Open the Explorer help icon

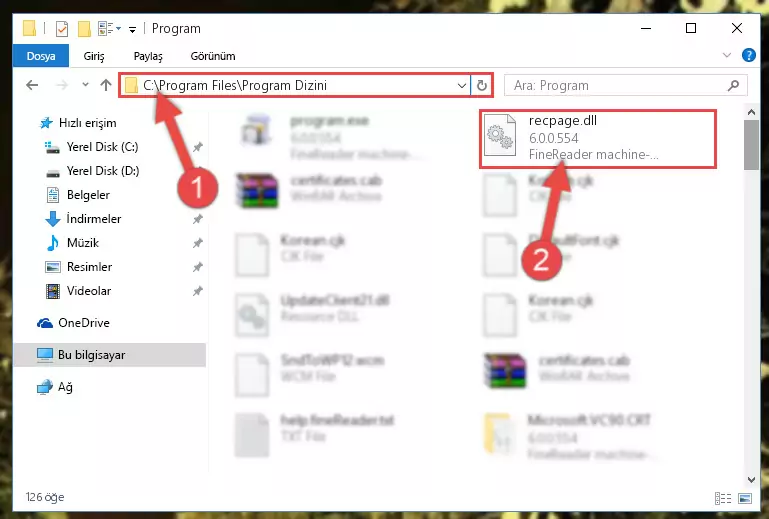[x=748, y=55]
